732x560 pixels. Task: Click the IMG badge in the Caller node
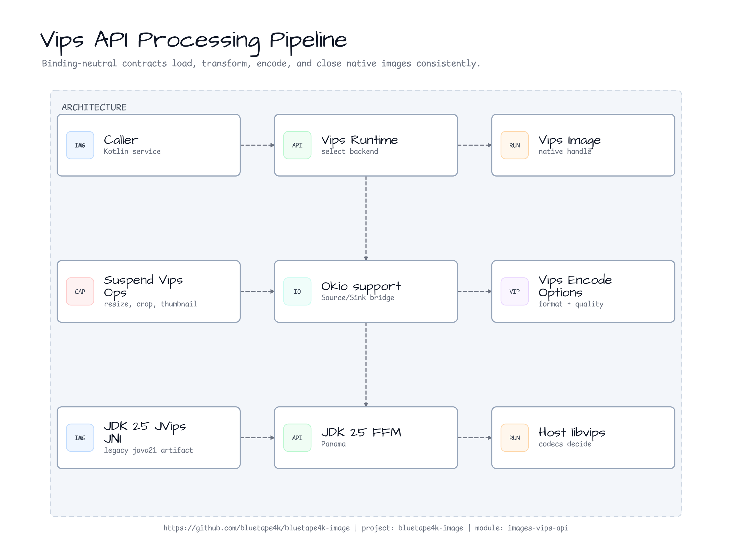[x=80, y=145]
